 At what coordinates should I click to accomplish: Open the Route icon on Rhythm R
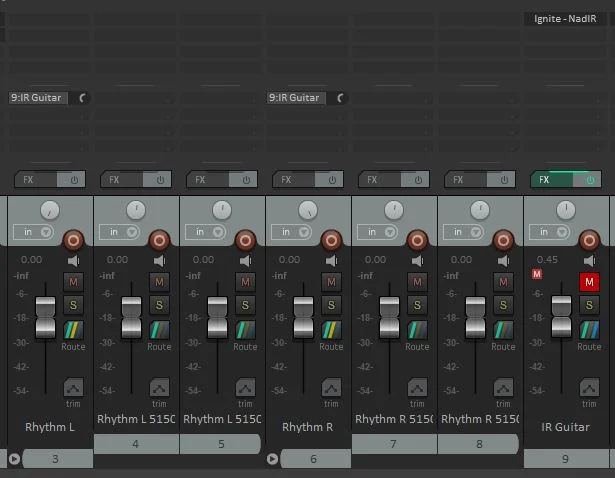tap(331, 331)
